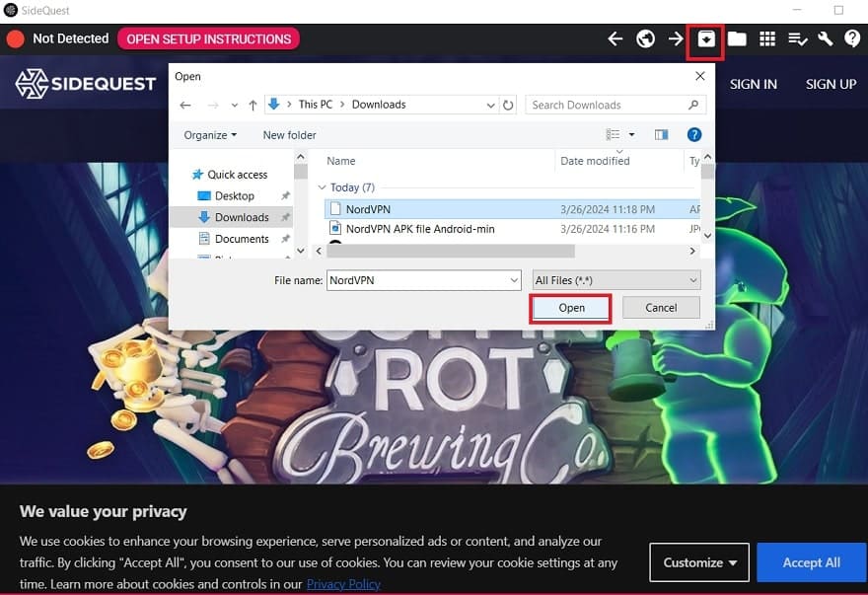Open recent locations dropdown arrow

pyautogui.click(x=235, y=106)
